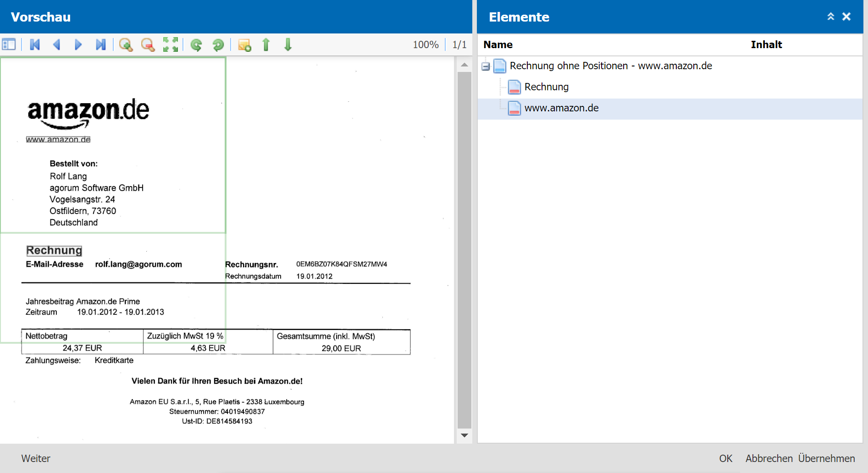This screenshot has width=868, height=473.
Task: Click the Weiter button
Action: coord(36,458)
